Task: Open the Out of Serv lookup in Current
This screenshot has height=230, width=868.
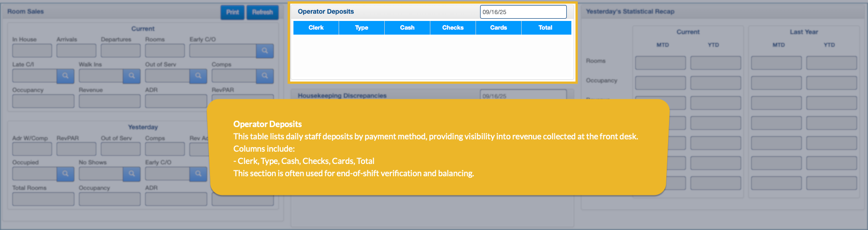Action: (x=198, y=76)
